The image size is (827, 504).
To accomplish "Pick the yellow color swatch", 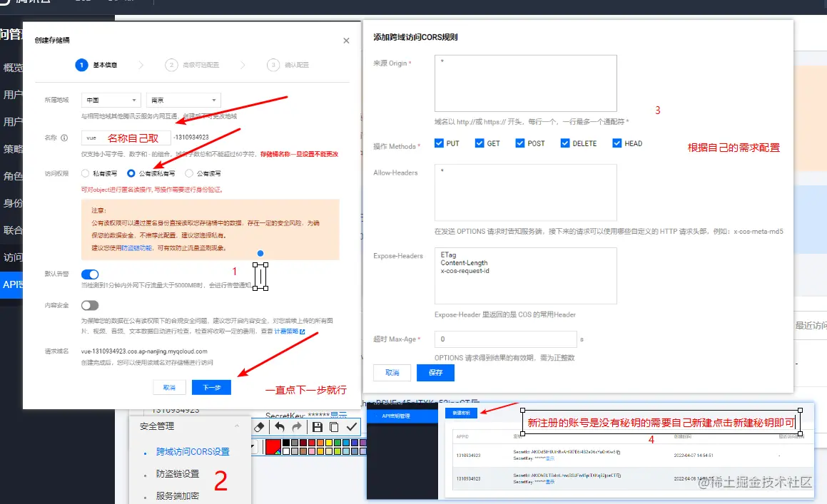I will click(x=328, y=442).
